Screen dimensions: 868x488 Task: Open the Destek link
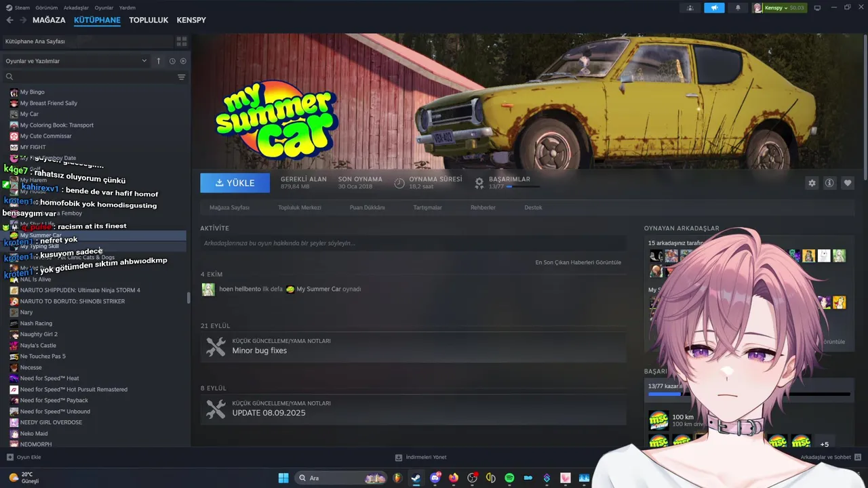(533, 207)
